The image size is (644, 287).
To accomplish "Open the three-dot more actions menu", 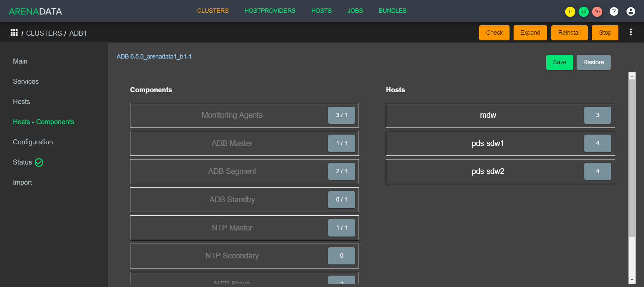I will coord(631,32).
